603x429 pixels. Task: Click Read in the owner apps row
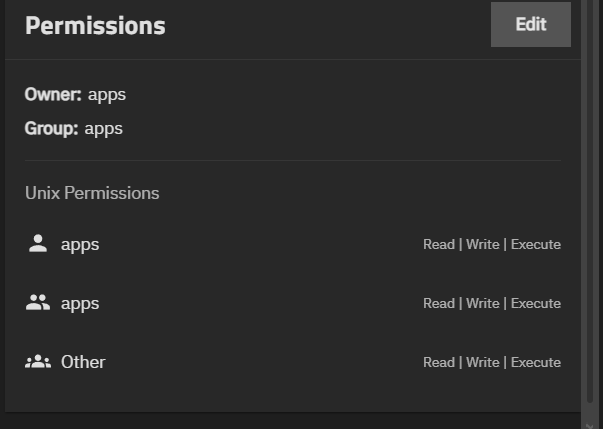[439, 244]
